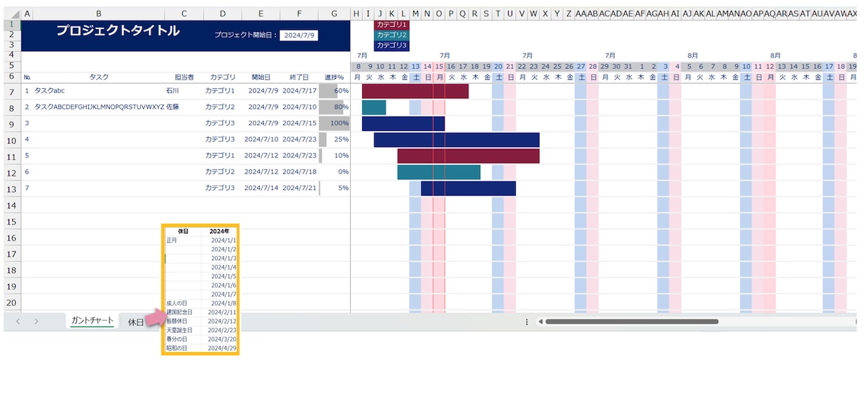
Task: Click the teal Gantt bar in task 2 row
Action: pyautogui.click(x=374, y=107)
